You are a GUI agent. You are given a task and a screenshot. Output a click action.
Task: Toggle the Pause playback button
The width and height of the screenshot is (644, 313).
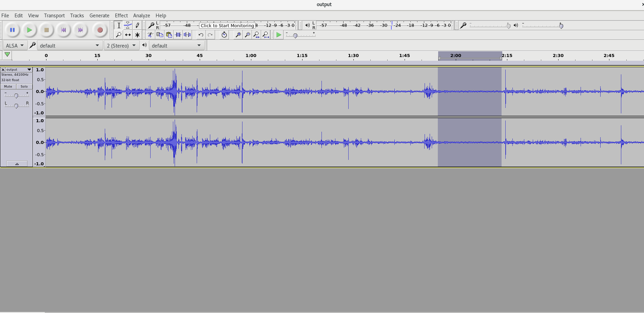pos(13,30)
